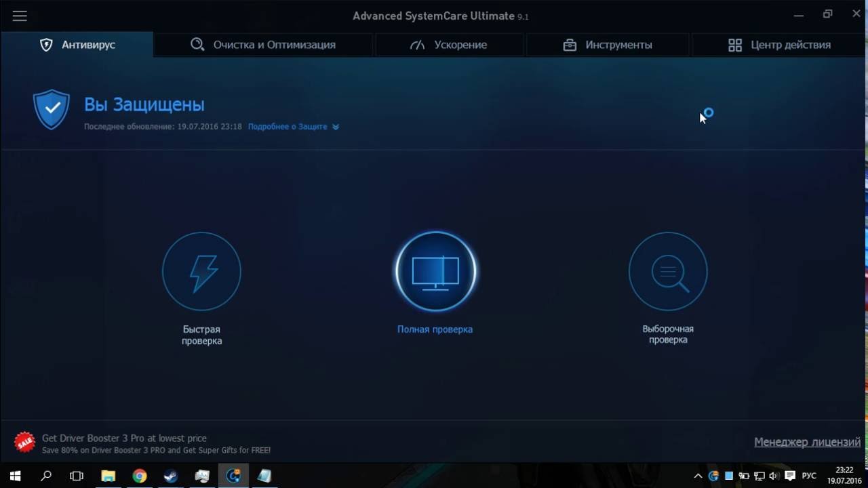Open the hamburger main menu

[x=20, y=16]
